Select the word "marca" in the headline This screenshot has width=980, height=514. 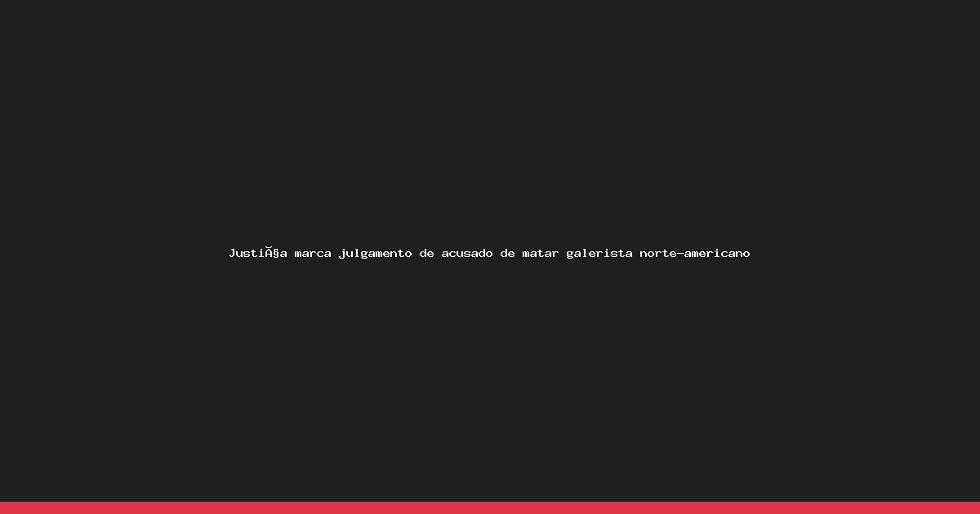pos(313,254)
